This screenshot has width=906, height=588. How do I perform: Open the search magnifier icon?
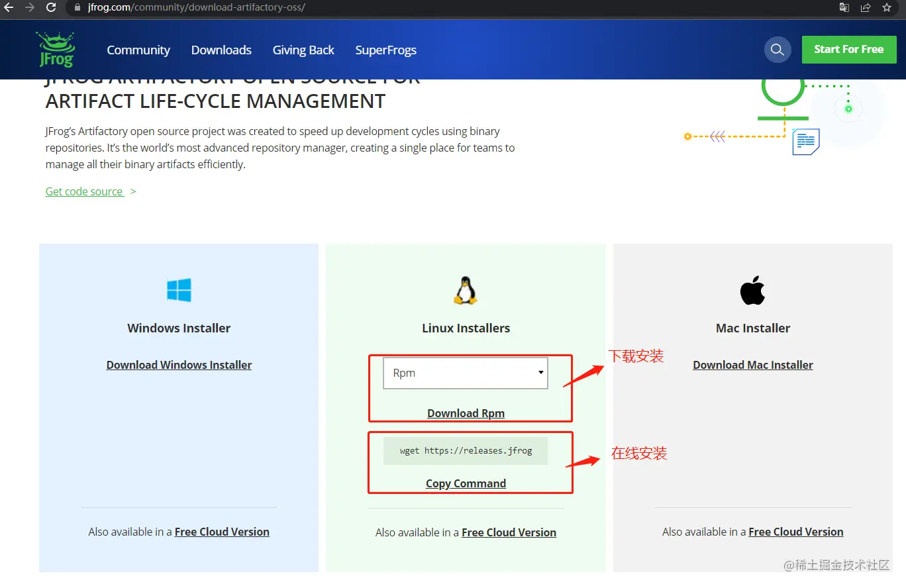(x=778, y=50)
